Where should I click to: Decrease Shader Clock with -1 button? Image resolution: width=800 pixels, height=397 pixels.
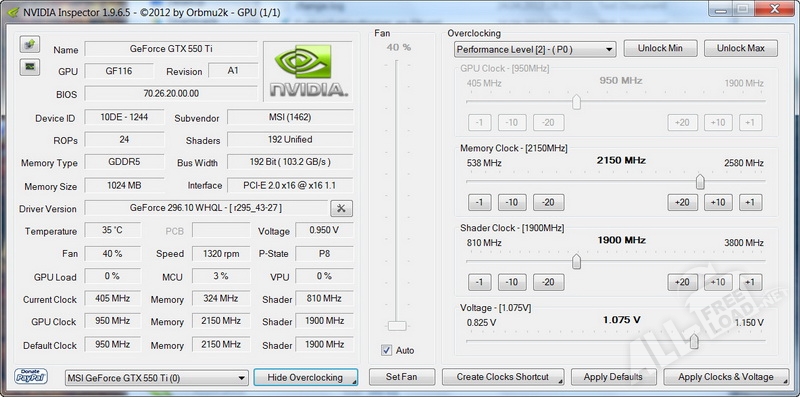(x=480, y=282)
